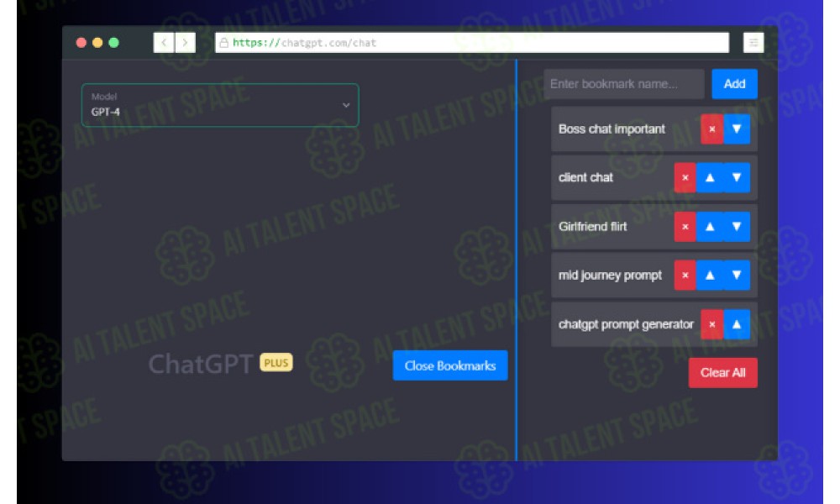Move Girlfriend flirt bookmark up

pyautogui.click(x=710, y=227)
